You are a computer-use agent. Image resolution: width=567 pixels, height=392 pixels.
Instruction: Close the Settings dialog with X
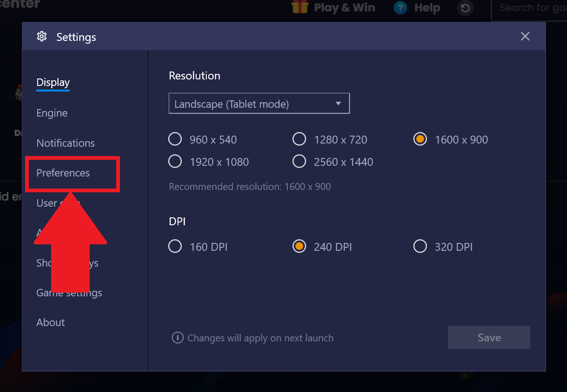click(525, 36)
